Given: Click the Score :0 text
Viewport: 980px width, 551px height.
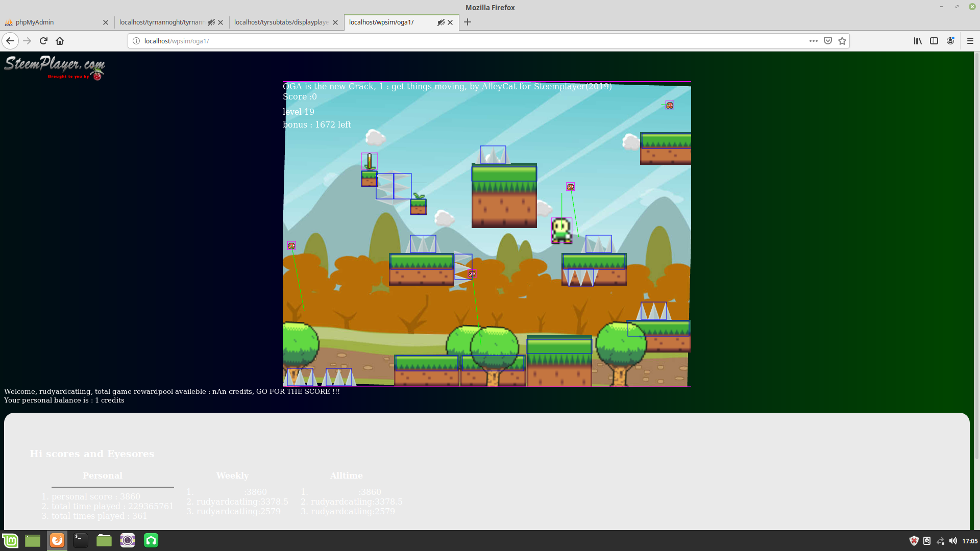Looking at the screenshot, I should (x=300, y=97).
